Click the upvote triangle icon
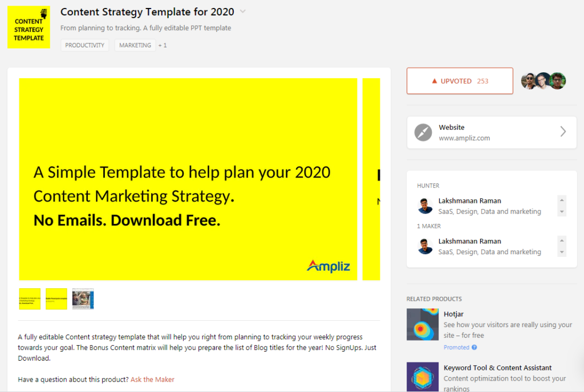 point(434,81)
